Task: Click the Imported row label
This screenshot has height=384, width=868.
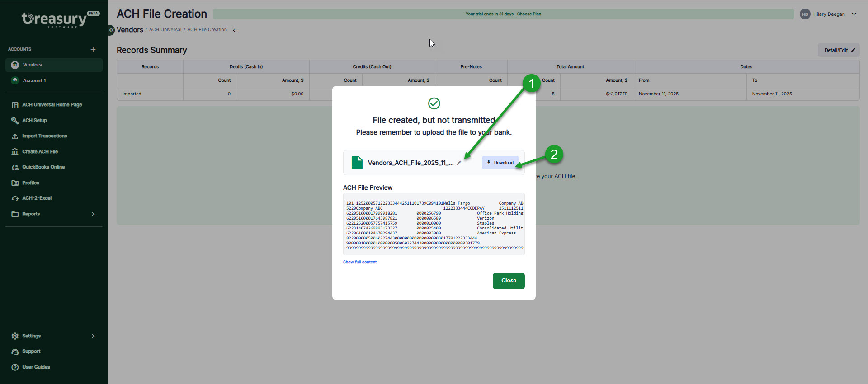Action: pos(132,94)
